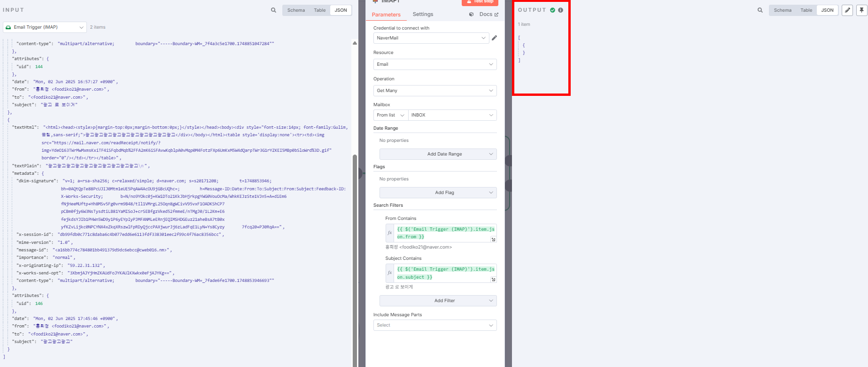
Task: Open Add Date Range dropdown
Action: [x=438, y=154]
